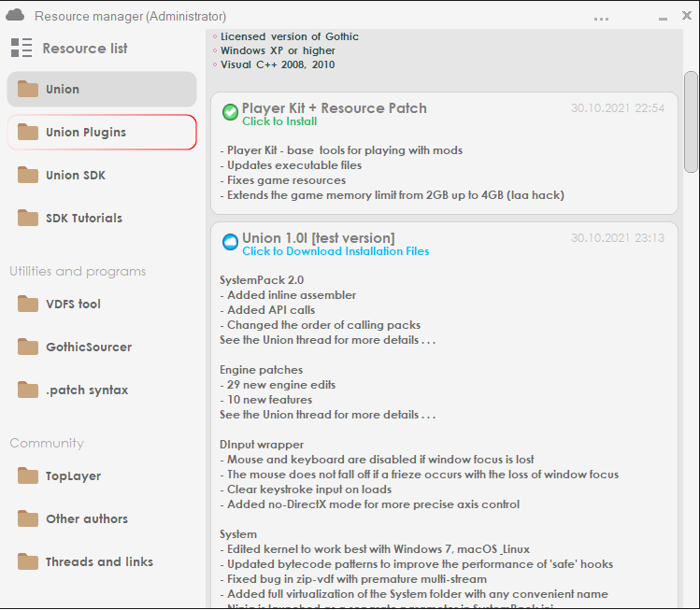700x610 pixels.
Task: Click 'Click to Install' link
Action: click(x=279, y=121)
